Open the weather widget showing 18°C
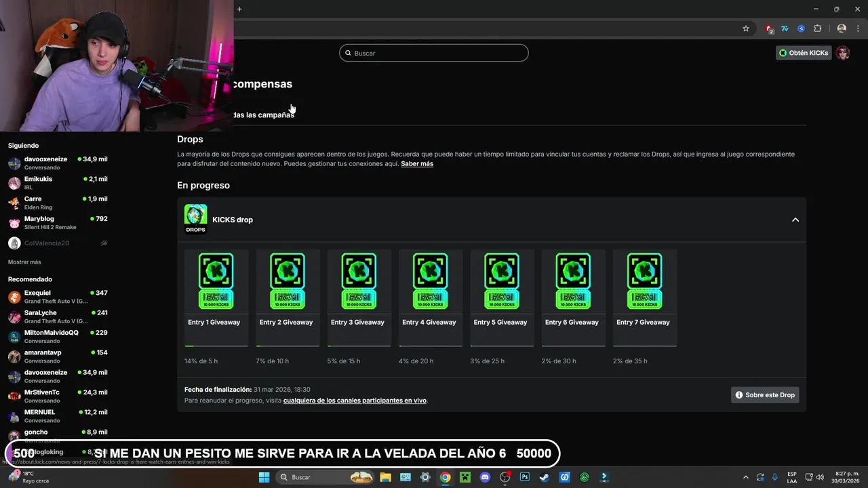The width and height of the screenshot is (868, 488). tap(27, 477)
